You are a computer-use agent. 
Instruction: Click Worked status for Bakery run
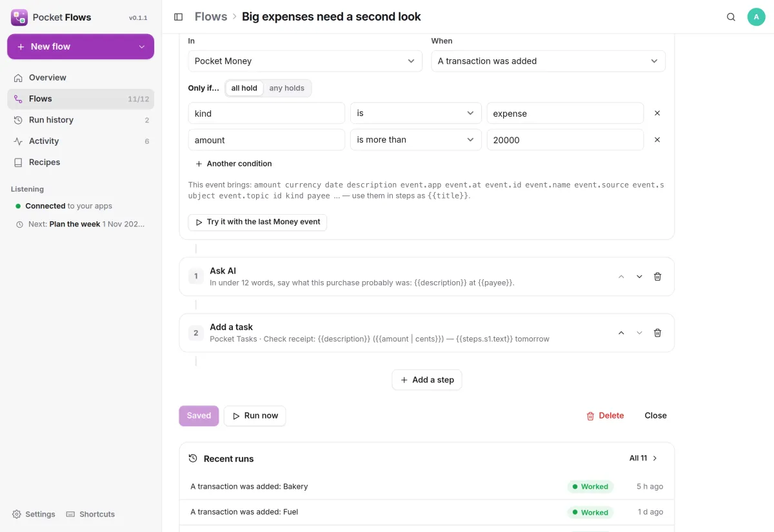pyautogui.click(x=590, y=487)
